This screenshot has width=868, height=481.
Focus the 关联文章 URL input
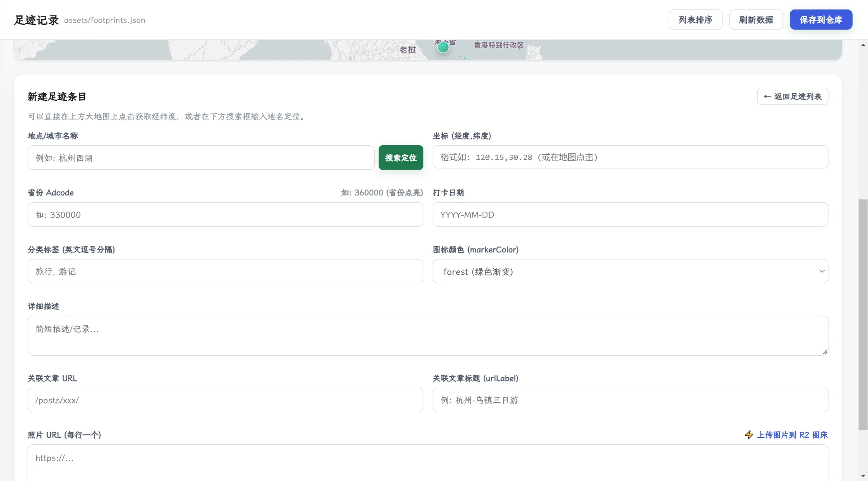tap(225, 400)
